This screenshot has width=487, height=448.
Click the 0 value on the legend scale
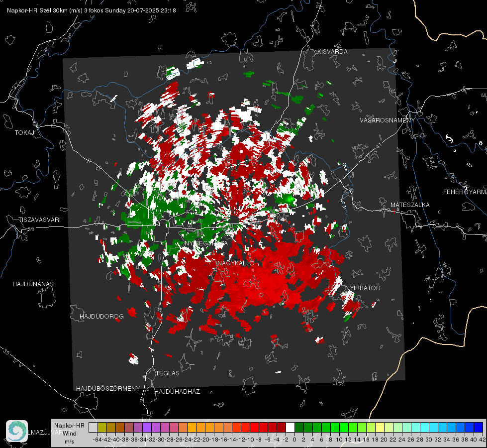[x=294, y=440]
